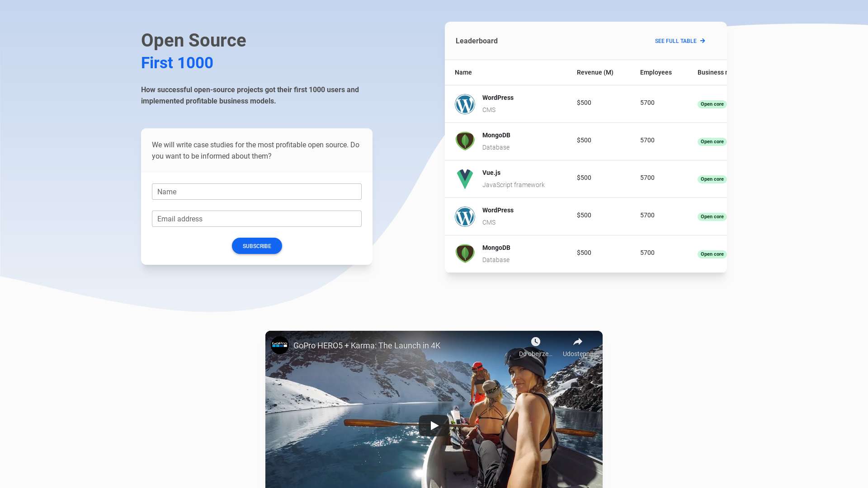Focus the Name input field
Image resolution: width=868 pixels, height=488 pixels.
point(256,192)
